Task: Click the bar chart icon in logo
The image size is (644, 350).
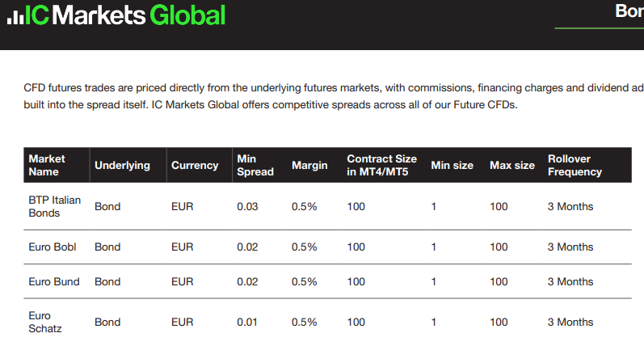Action: pyautogui.click(x=15, y=17)
